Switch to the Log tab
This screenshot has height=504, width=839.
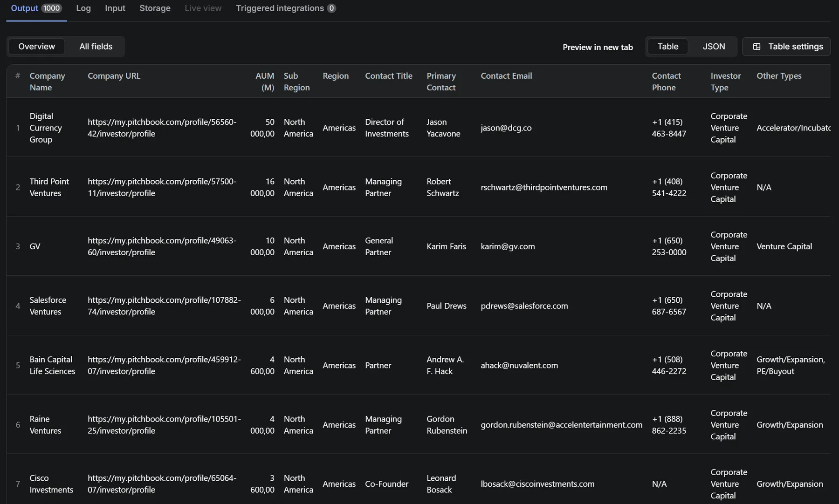[83, 8]
